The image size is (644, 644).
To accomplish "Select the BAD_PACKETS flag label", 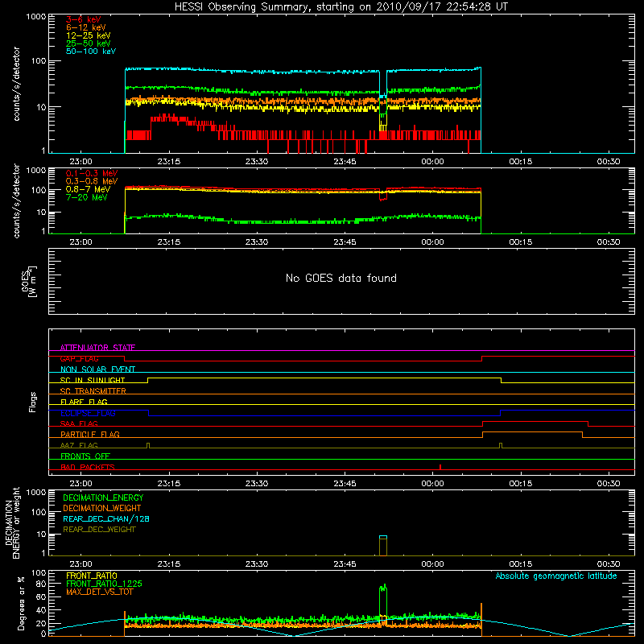I will [x=88, y=467].
